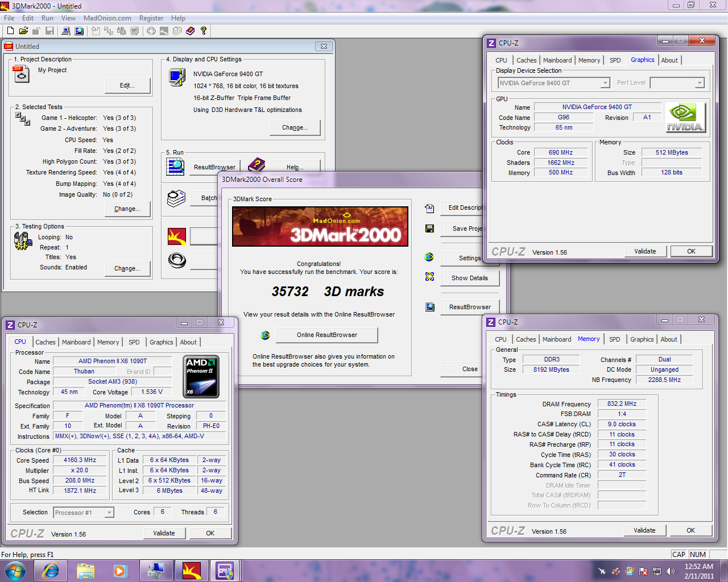Click the ResultBrowser icon in score dialog
Image resolution: width=728 pixels, height=582 pixels.
coord(429,307)
